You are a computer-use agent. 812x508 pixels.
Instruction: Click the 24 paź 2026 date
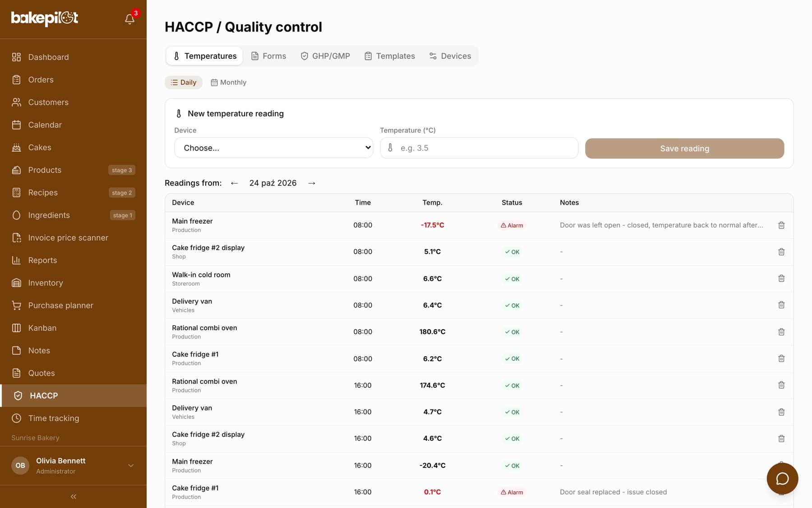point(273,183)
